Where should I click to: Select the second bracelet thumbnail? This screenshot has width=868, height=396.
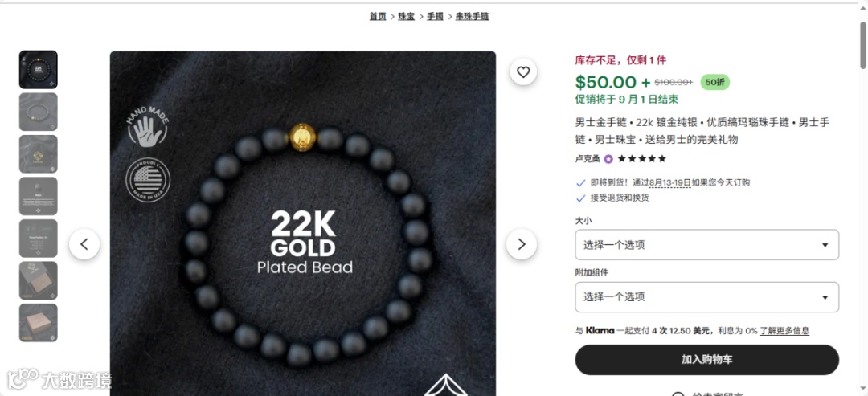tap(39, 112)
